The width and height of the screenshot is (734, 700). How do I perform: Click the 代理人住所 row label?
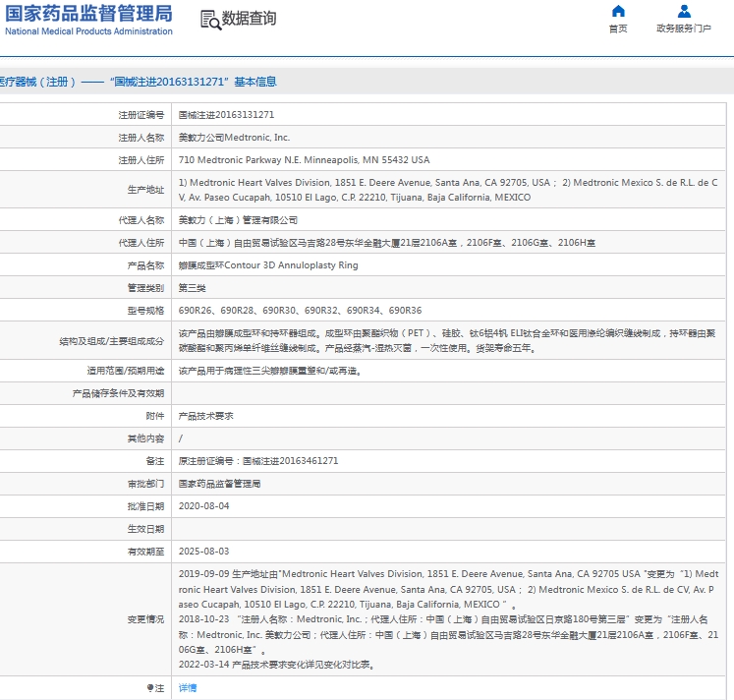click(141, 243)
